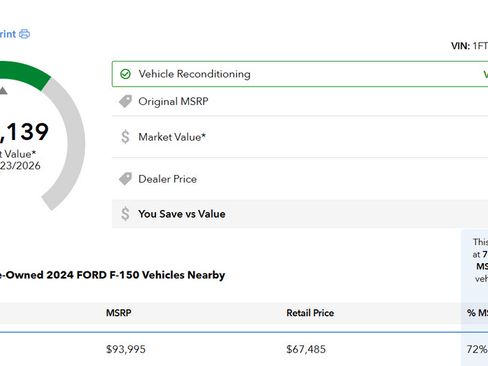Select the Dealer Price label
This screenshot has height=366, width=488.
tap(167, 179)
